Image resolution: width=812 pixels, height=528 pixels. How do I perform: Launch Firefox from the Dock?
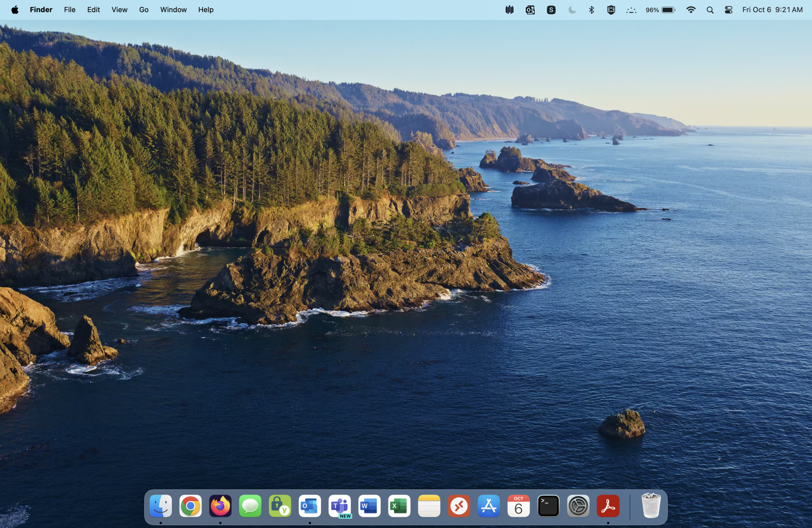[220, 506]
